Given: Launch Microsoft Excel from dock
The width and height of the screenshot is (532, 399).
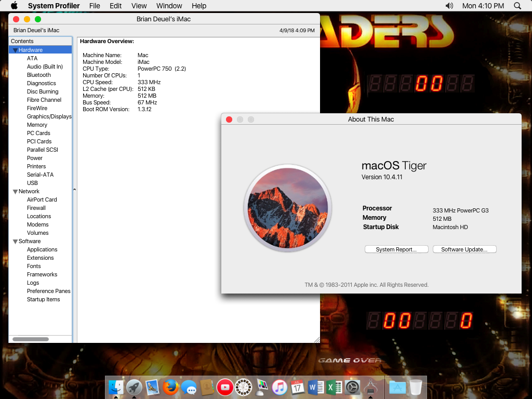Looking at the screenshot, I should pyautogui.click(x=334, y=387).
